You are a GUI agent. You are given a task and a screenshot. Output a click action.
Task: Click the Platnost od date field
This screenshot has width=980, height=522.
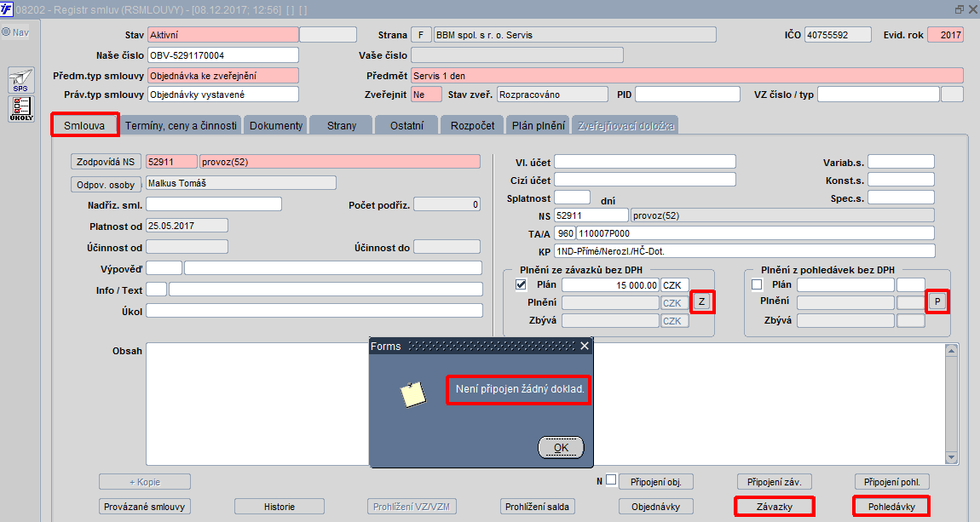tap(187, 226)
